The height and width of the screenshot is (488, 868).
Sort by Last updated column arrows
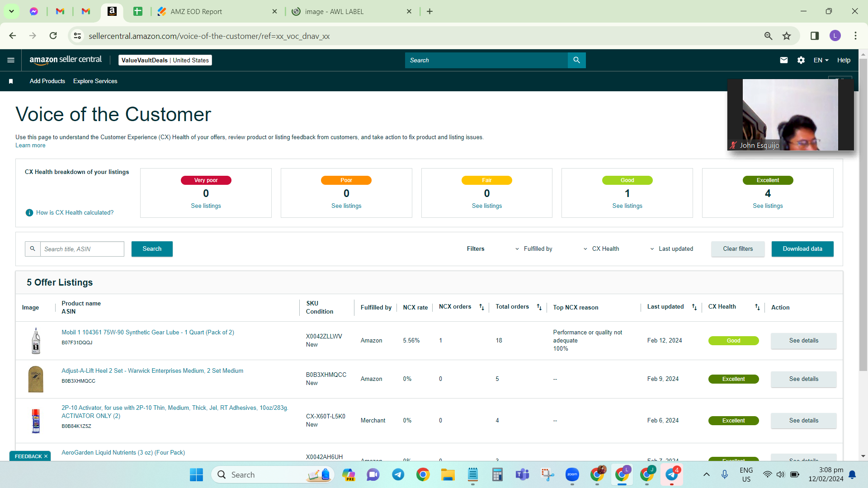(x=694, y=307)
